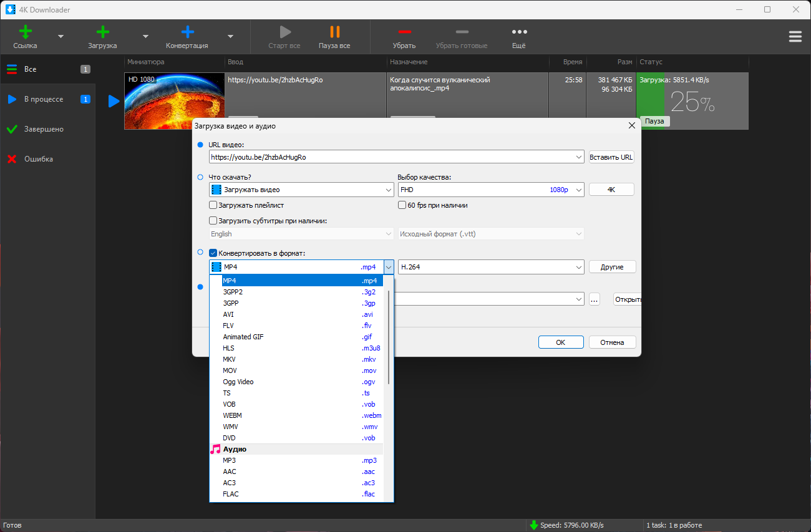Screen dimensions: 811x532
Task: Click the green plus Загрузка icon
Action: [x=103, y=32]
